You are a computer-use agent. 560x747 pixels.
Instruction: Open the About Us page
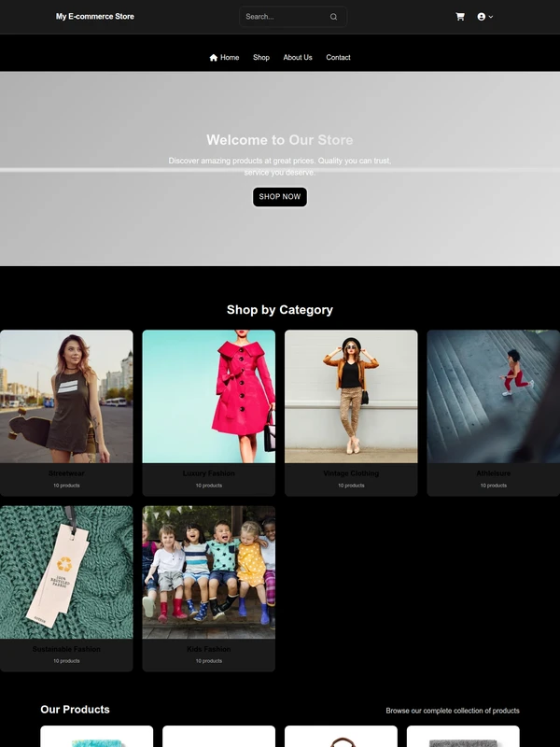[x=298, y=57]
